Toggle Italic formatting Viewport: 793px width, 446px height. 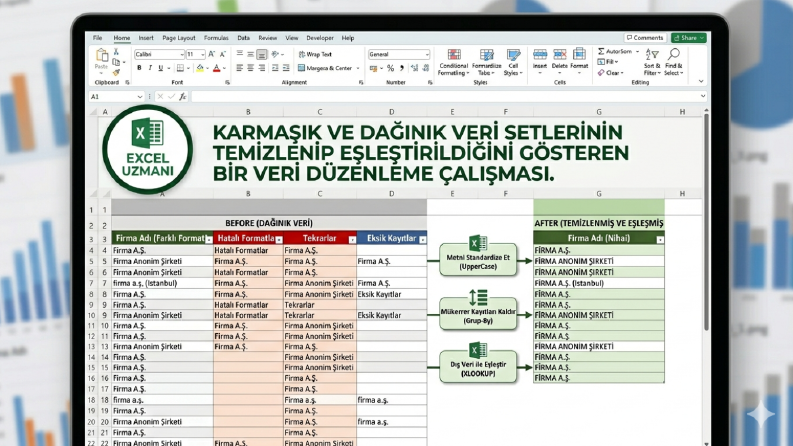pyautogui.click(x=150, y=68)
